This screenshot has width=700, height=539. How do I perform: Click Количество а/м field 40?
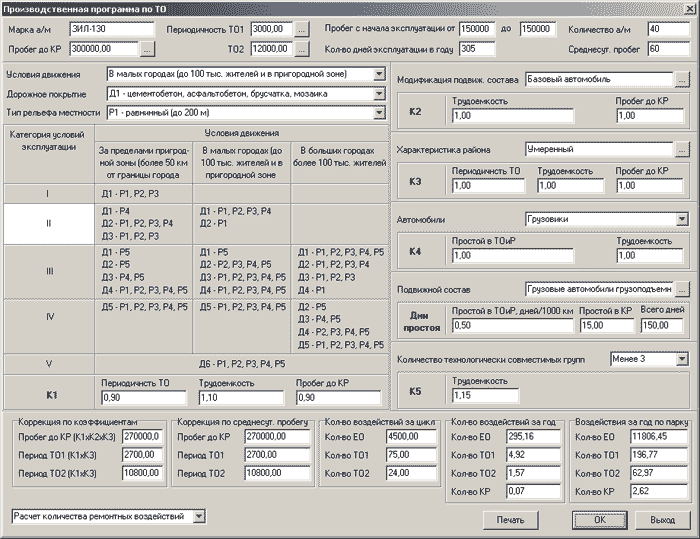[668, 29]
